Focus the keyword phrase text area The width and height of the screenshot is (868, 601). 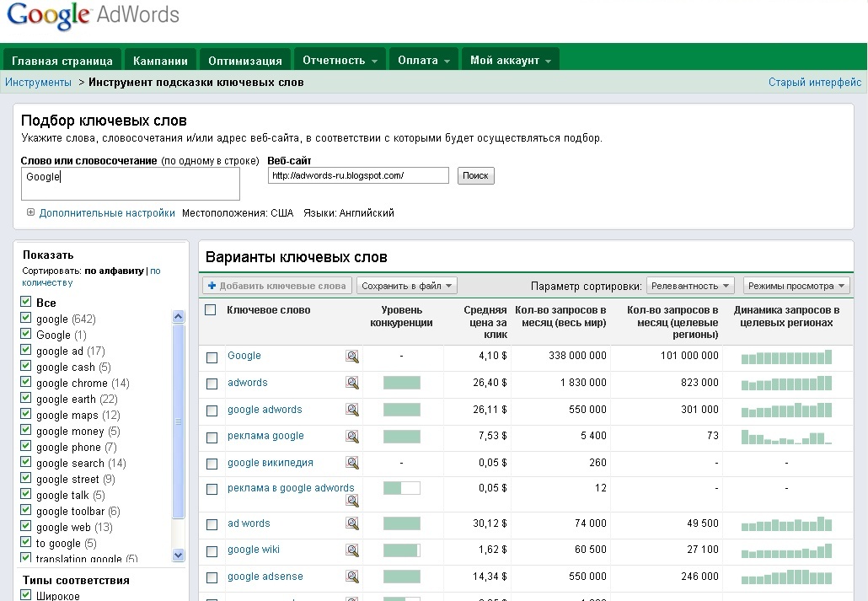click(131, 184)
